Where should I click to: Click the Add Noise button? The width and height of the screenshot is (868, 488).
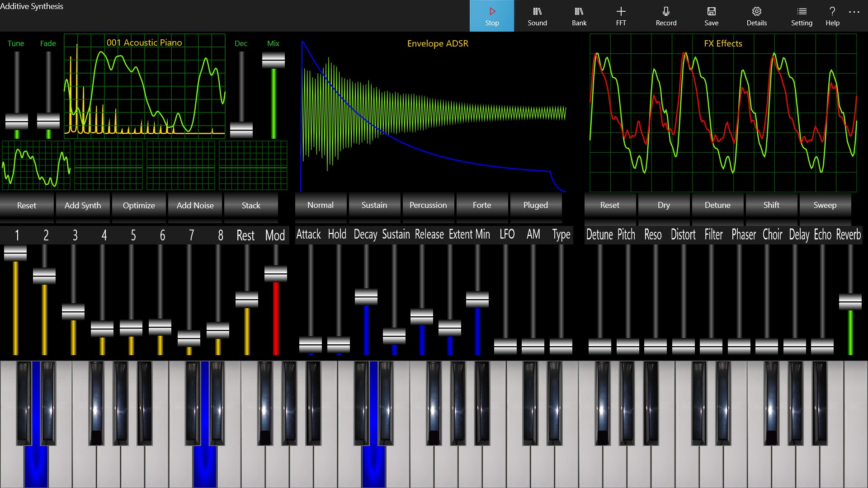(x=195, y=206)
